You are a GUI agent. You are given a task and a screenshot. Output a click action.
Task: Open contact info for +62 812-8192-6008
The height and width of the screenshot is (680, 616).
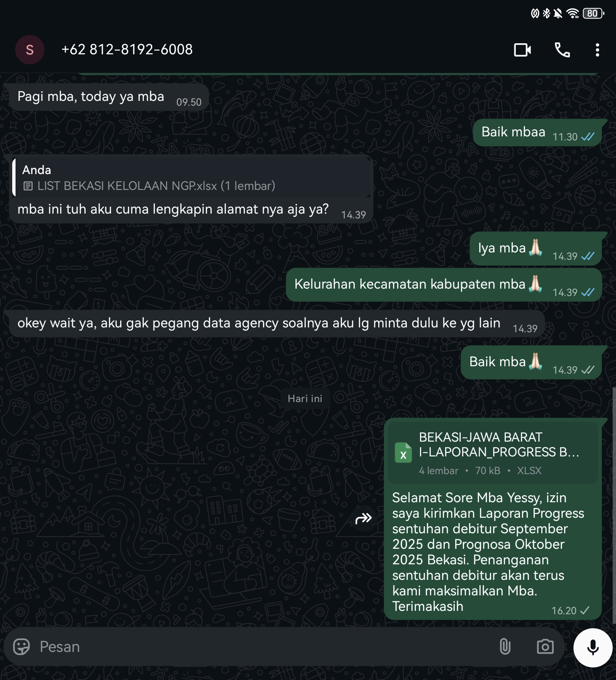(127, 50)
